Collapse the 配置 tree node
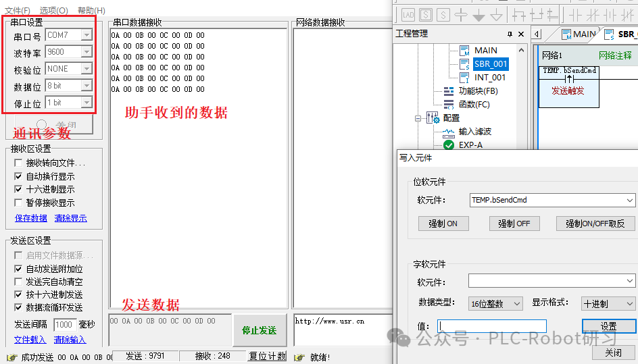This screenshot has height=364, width=638. pyautogui.click(x=418, y=118)
